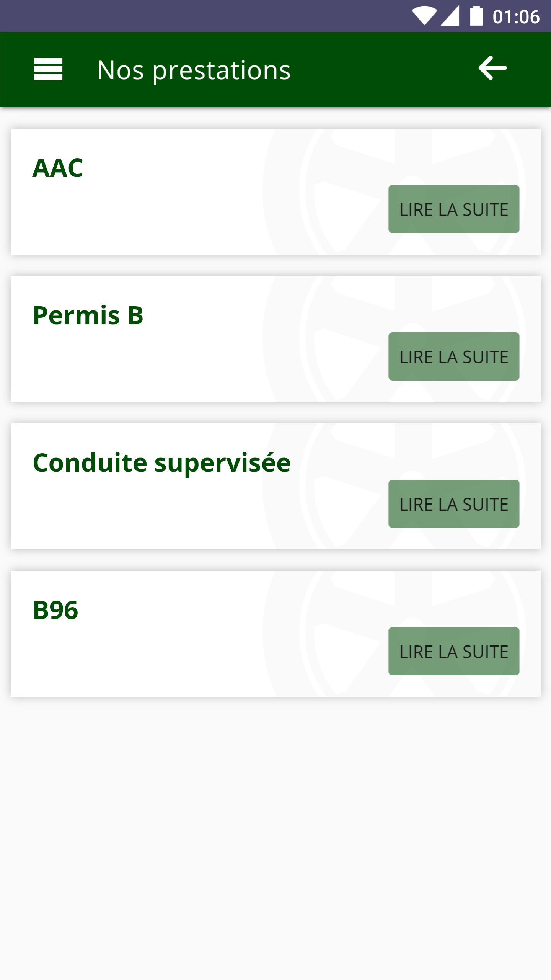Tap LIRE LA SUITE on B96 card
The width and height of the screenshot is (551, 980).
click(453, 651)
